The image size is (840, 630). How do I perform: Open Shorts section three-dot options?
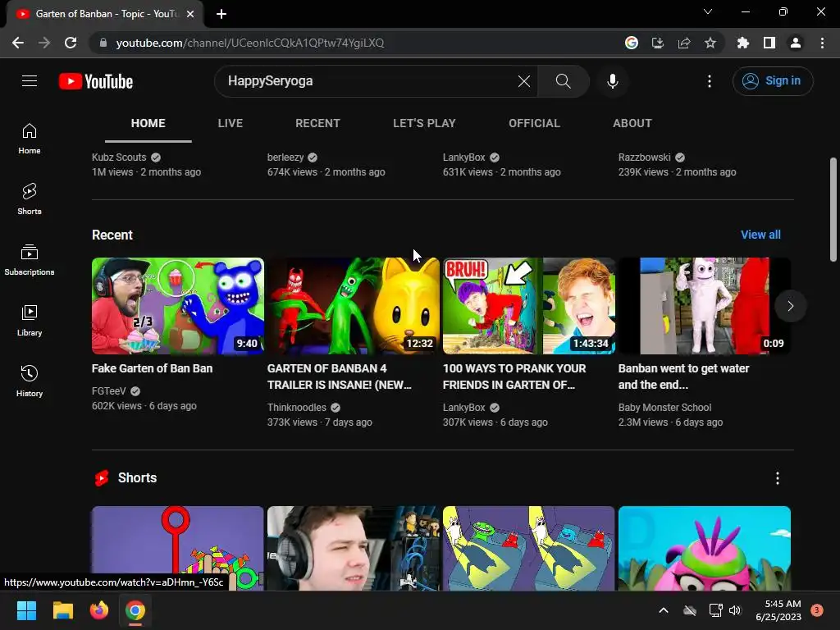tap(778, 478)
